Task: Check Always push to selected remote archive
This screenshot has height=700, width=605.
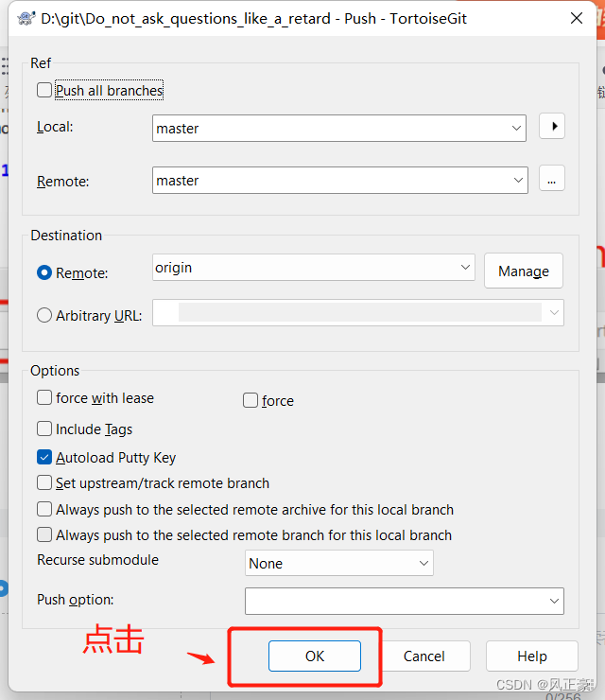Action: [x=44, y=509]
